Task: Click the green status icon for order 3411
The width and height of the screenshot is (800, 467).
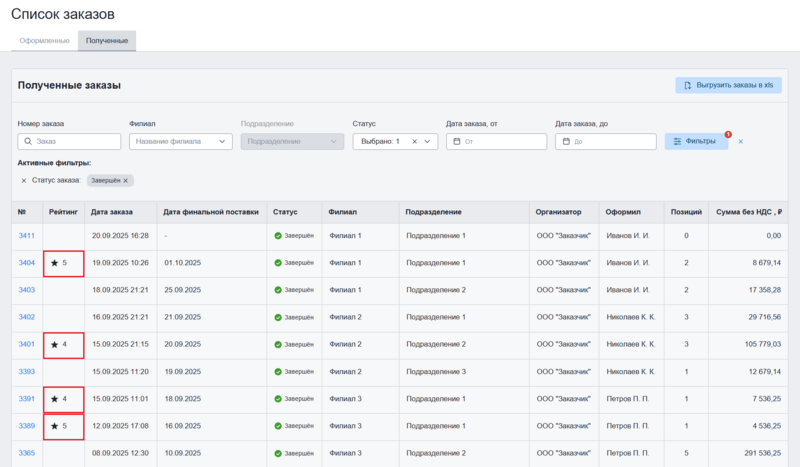Action: (278, 235)
